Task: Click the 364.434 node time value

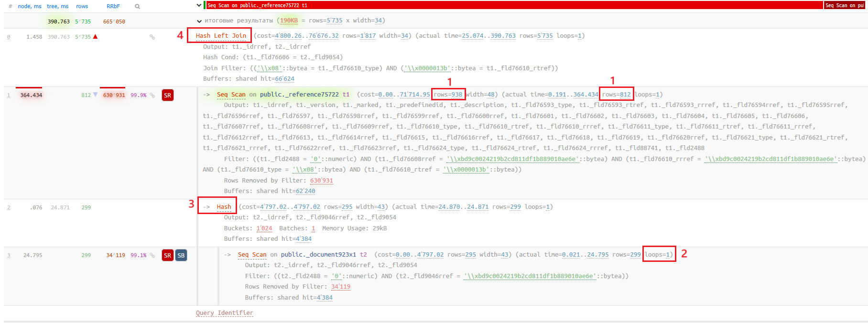Action: tap(31, 95)
